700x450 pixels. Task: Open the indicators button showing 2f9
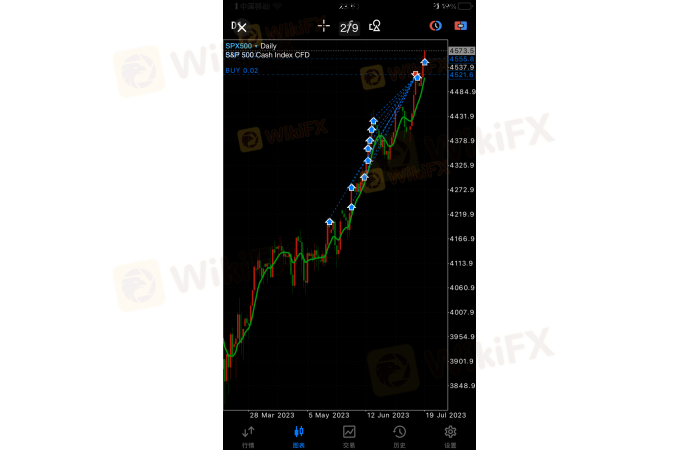pyautogui.click(x=349, y=27)
